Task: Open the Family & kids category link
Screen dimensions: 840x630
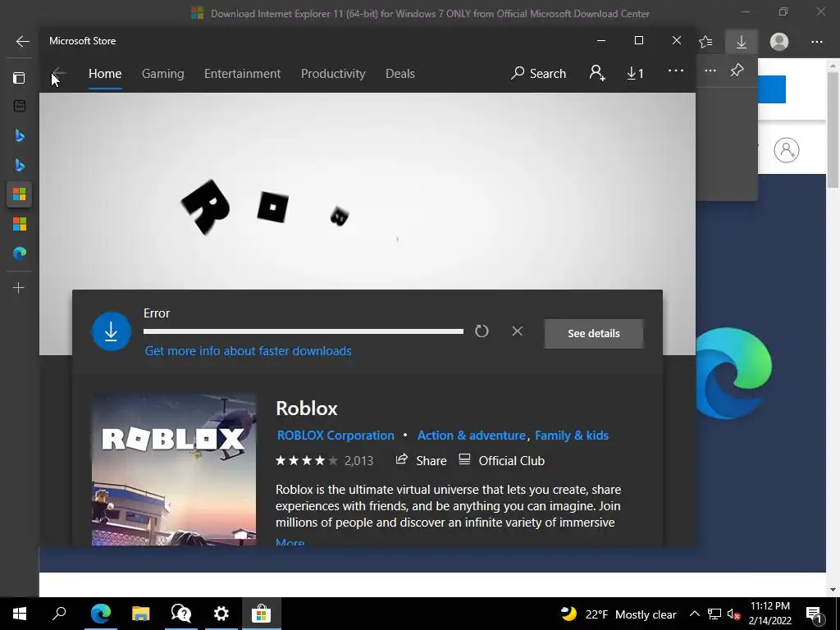Action: (x=572, y=435)
